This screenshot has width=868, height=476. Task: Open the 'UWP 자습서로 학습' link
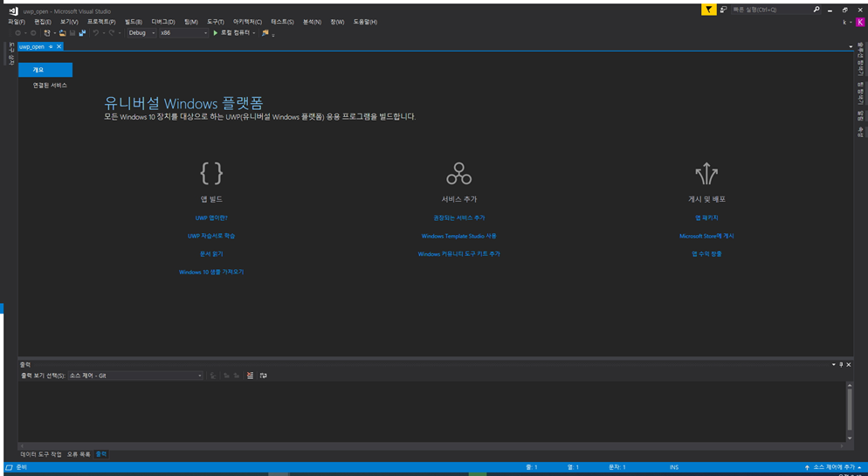click(x=211, y=236)
